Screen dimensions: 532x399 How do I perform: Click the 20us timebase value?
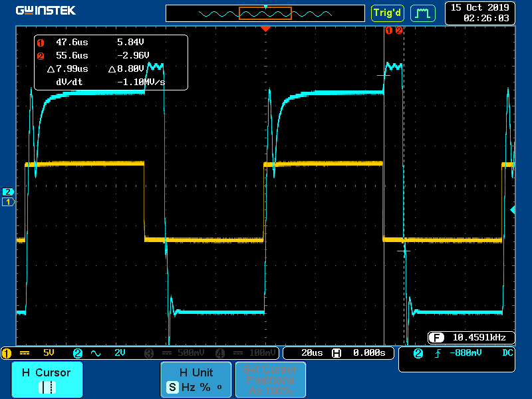[x=312, y=353]
